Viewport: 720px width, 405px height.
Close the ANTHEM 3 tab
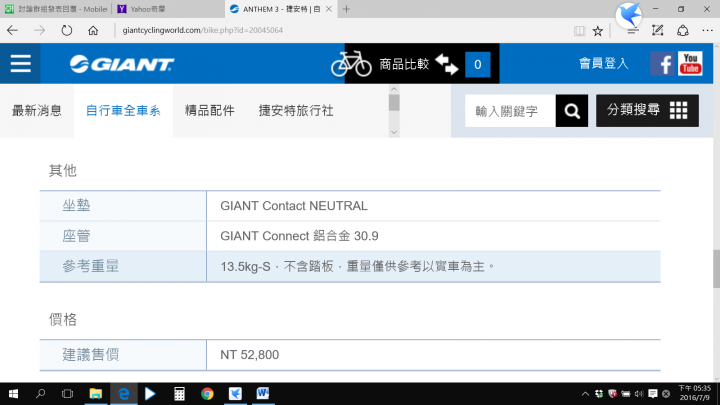[329, 9]
